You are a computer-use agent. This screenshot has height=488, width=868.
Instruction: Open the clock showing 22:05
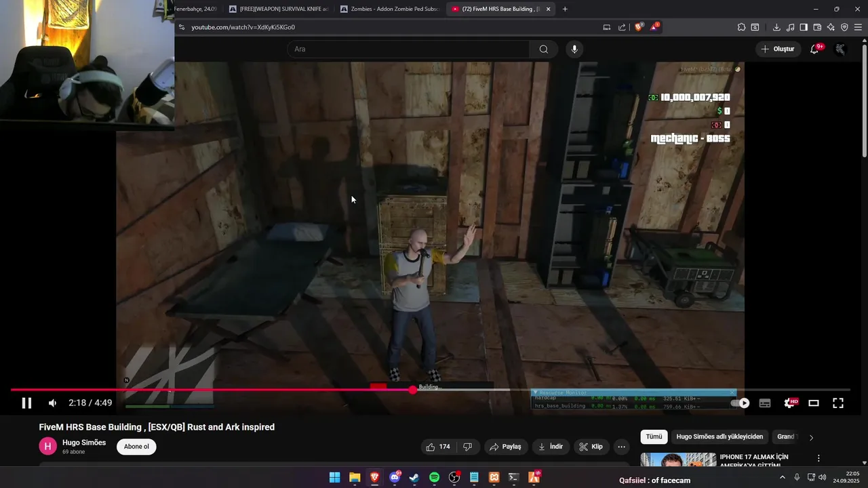point(847,477)
